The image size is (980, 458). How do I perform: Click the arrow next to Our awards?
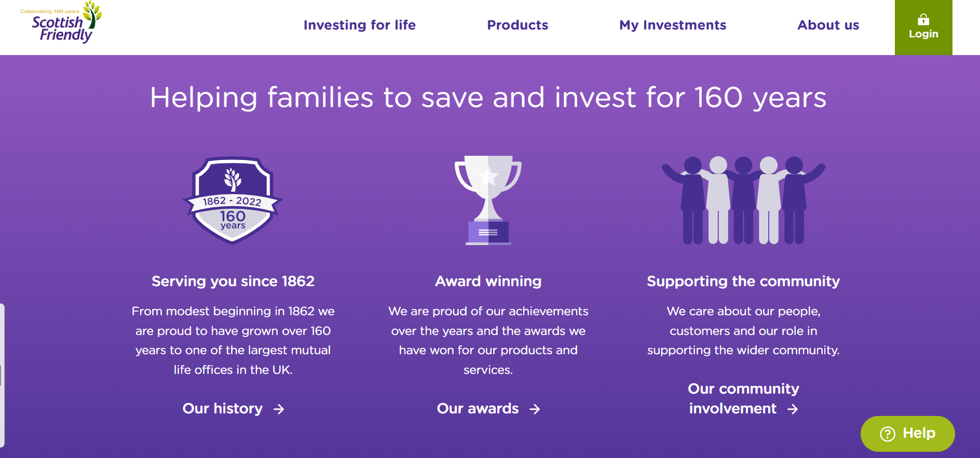click(535, 409)
